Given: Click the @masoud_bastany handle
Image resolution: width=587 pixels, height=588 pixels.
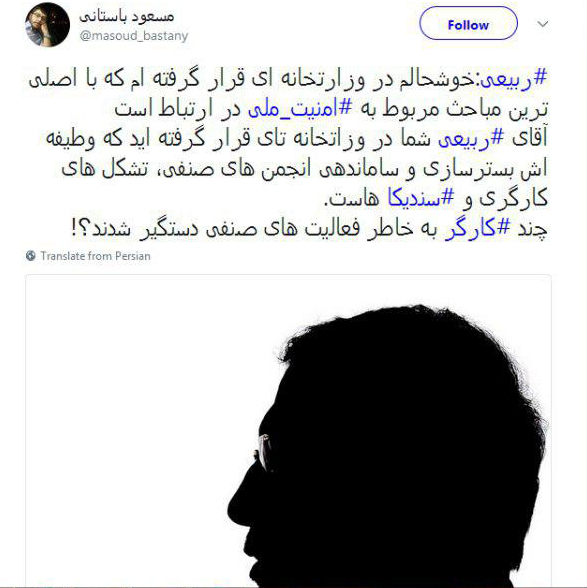Looking at the screenshot, I should [x=134, y=36].
